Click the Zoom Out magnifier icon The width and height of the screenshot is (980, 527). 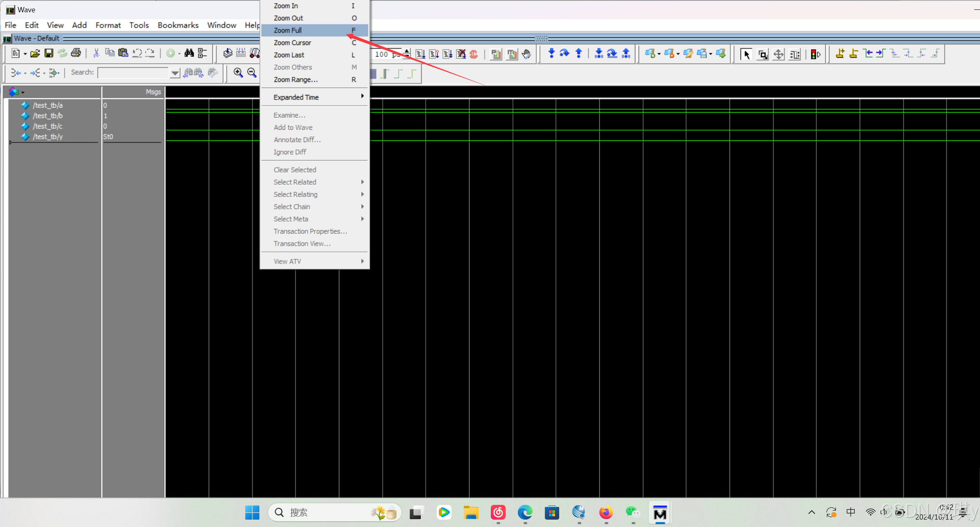pos(252,73)
